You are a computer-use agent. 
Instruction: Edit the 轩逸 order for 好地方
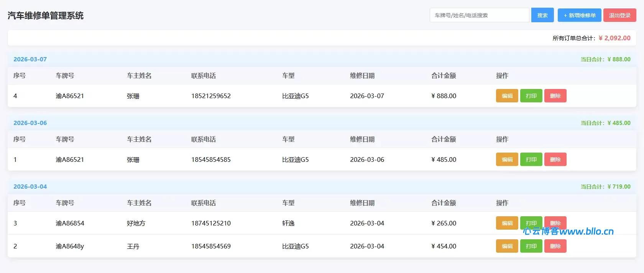pyautogui.click(x=507, y=222)
